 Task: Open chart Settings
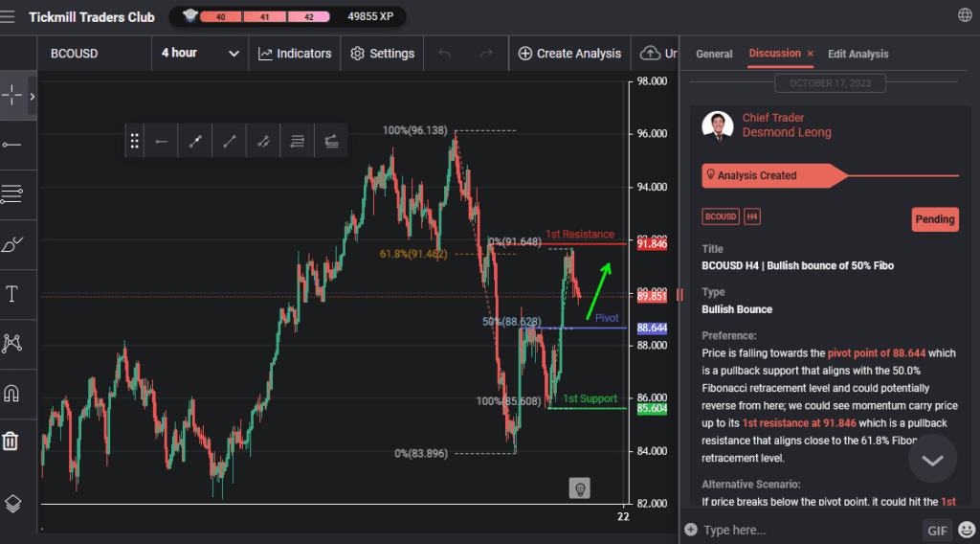383,54
